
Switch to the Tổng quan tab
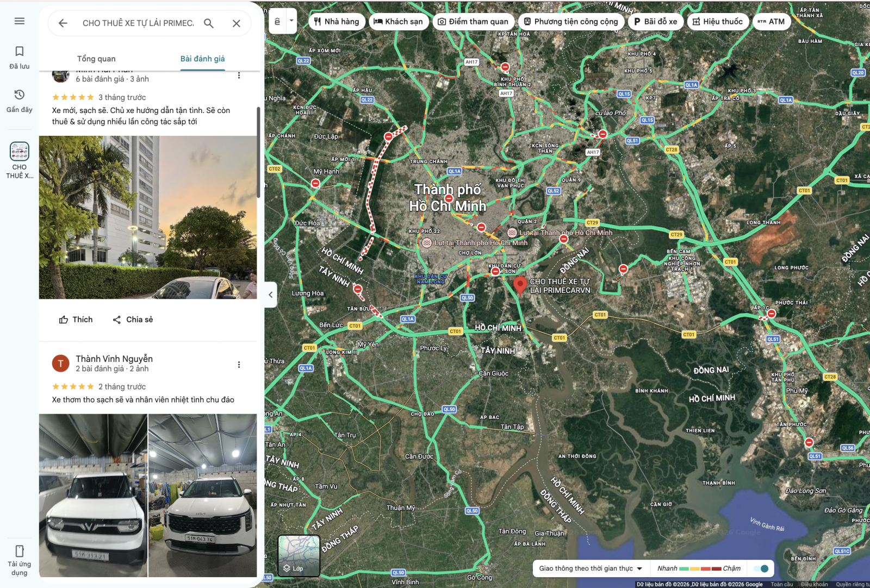tap(96, 59)
